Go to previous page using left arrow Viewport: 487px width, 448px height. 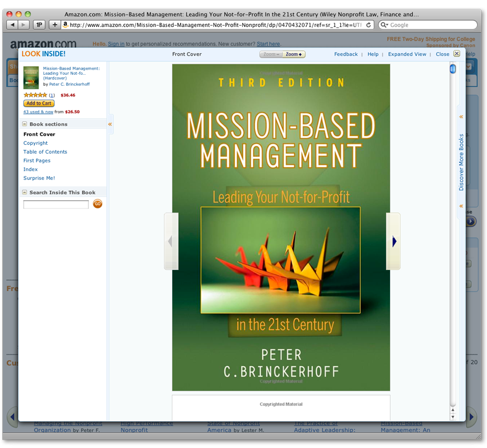tap(171, 241)
